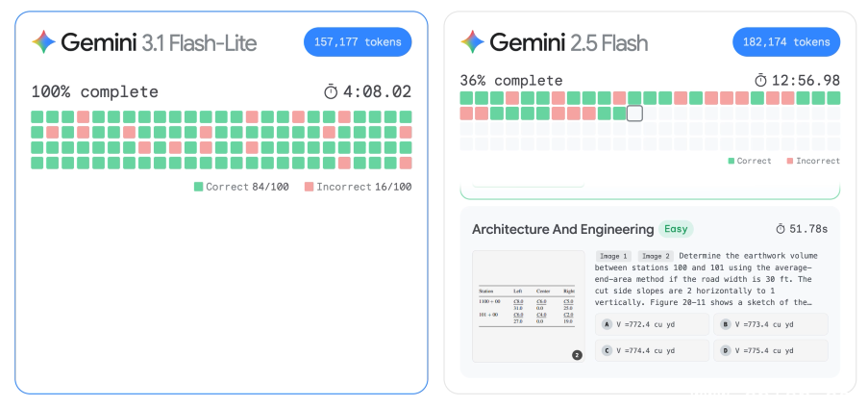868x407 pixels.
Task: Click the stopwatch icon beside 4:08.02
Action: click(x=331, y=92)
